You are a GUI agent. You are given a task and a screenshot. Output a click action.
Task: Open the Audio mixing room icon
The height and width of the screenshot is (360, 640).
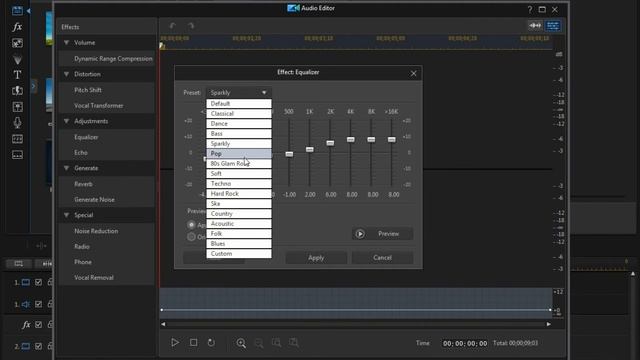click(x=17, y=107)
